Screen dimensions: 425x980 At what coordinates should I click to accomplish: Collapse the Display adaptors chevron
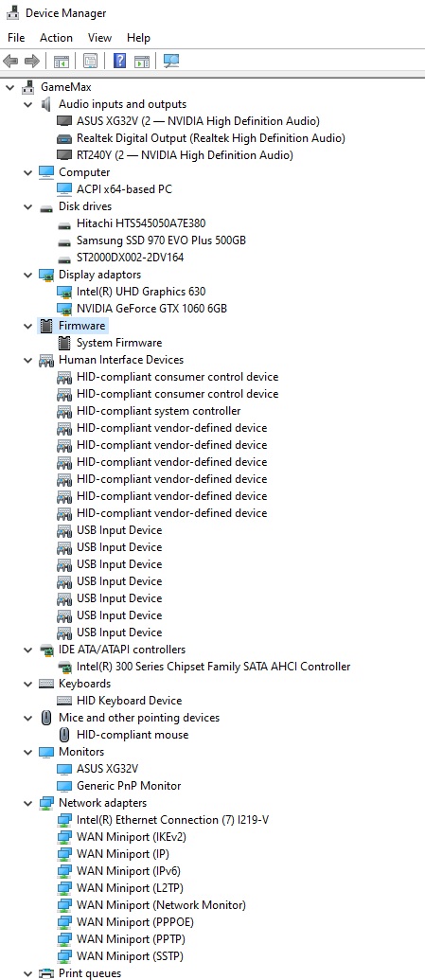(x=28, y=275)
